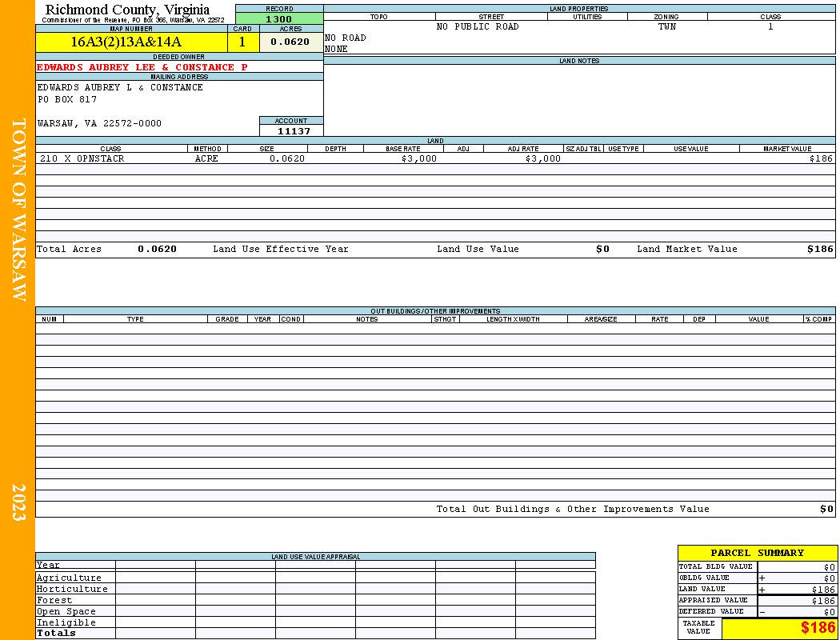The height and width of the screenshot is (640, 840).
Task: Click Land Use Value $0
Action: pos(602,249)
